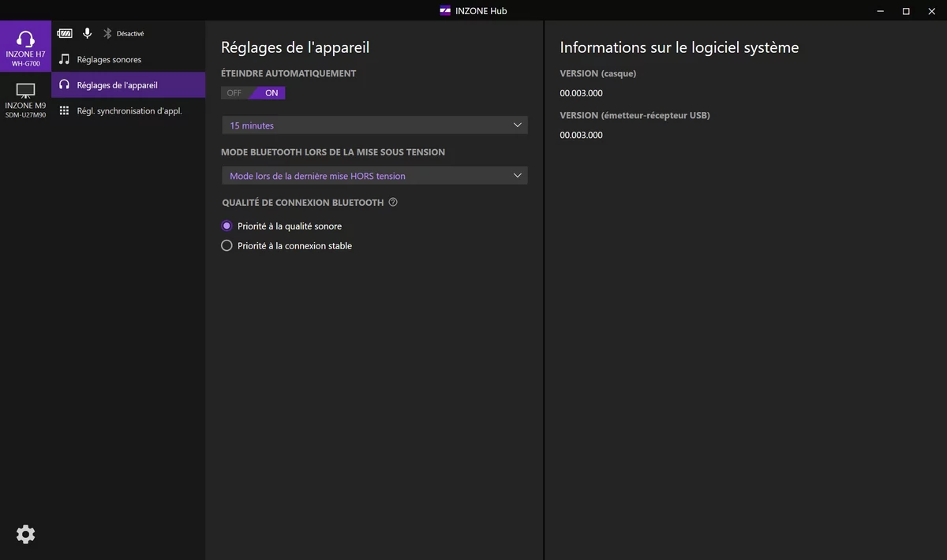Close the INZONE Hub window

932,10
